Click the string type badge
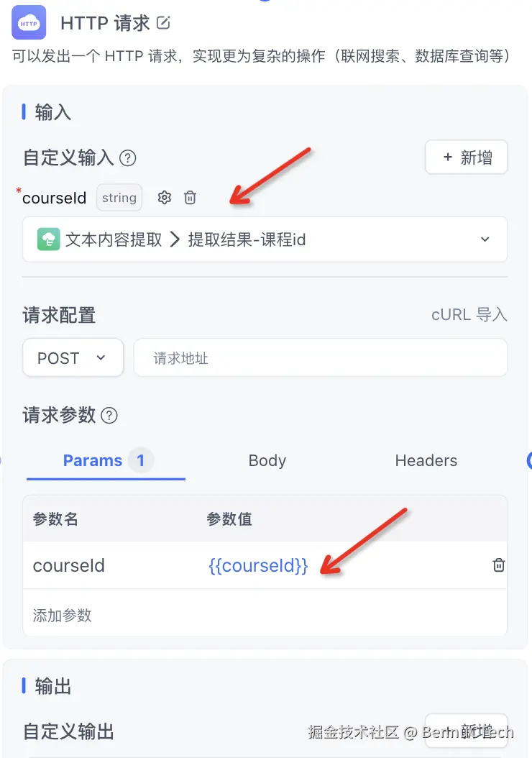 [x=119, y=197]
